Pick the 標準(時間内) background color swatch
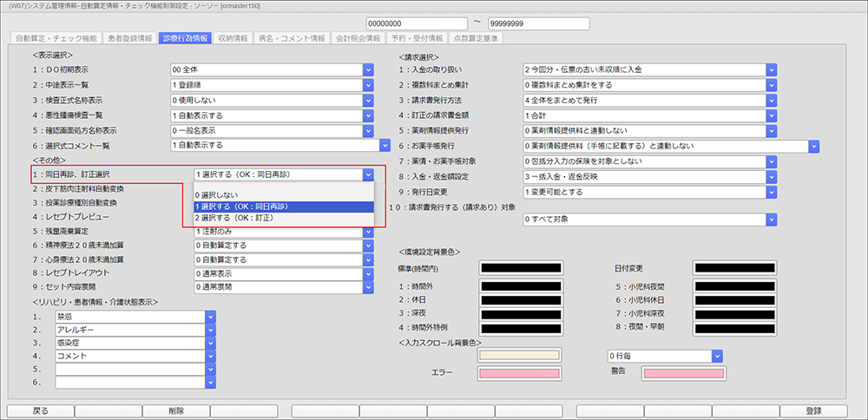This screenshot has width=868, height=420. coord(519,270)
